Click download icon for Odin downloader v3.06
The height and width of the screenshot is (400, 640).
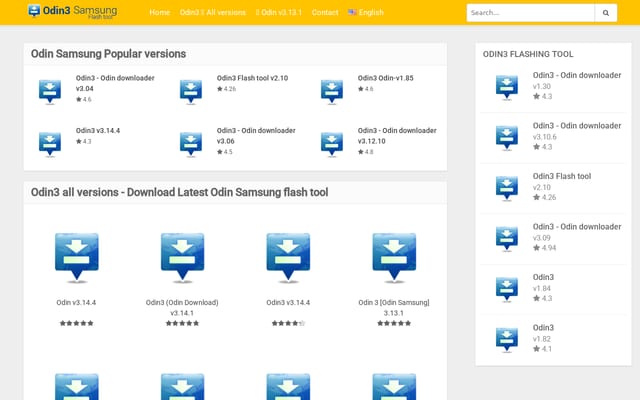(x=191, y=144)
